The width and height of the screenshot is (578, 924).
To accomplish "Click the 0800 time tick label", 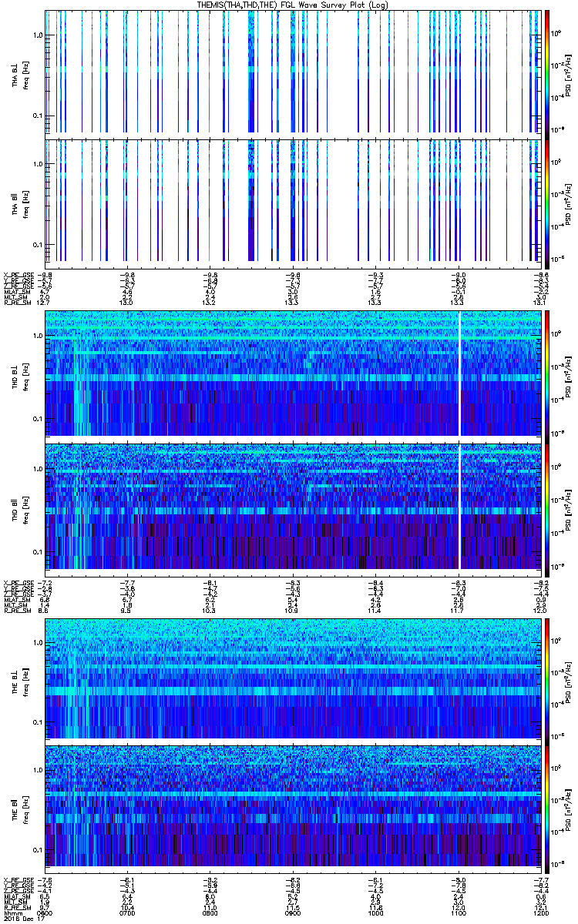I will pos(211,912).
